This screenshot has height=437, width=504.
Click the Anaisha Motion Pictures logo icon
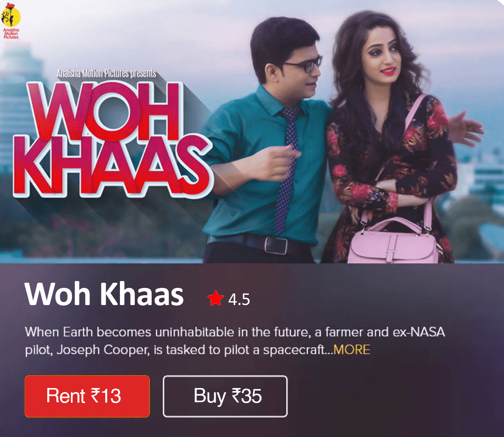(x=11, y=21)
